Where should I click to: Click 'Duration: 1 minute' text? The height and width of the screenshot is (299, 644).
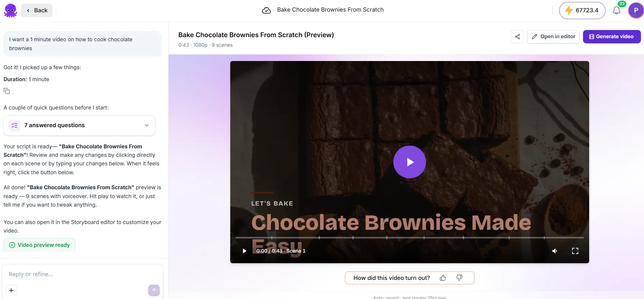(26, 79)
